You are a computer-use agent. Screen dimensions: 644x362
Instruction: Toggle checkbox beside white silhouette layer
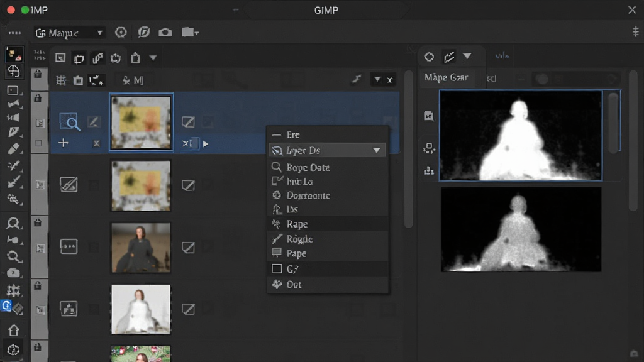(188, 309)
